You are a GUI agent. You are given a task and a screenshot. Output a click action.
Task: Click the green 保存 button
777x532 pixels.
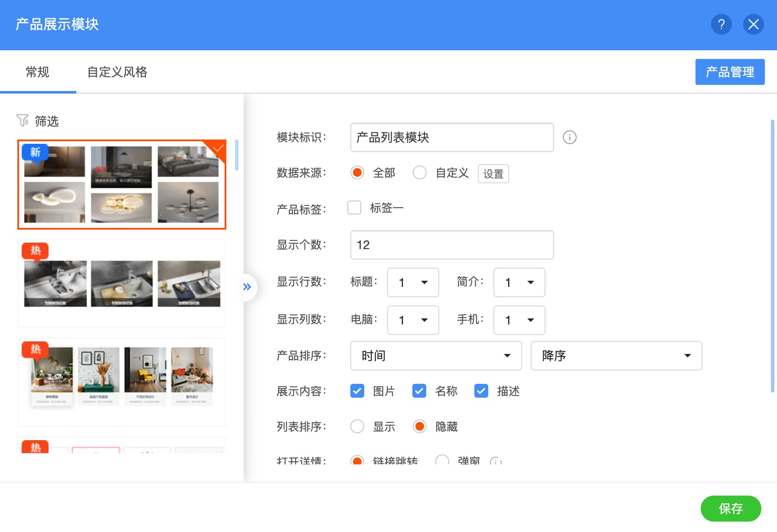point(731,509)
